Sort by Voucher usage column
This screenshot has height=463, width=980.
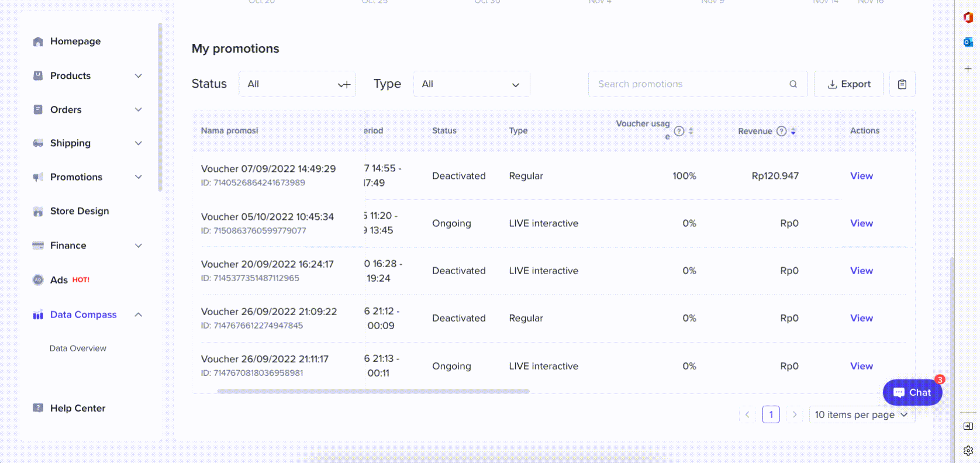pyautogui.click(x=691, y=131)
